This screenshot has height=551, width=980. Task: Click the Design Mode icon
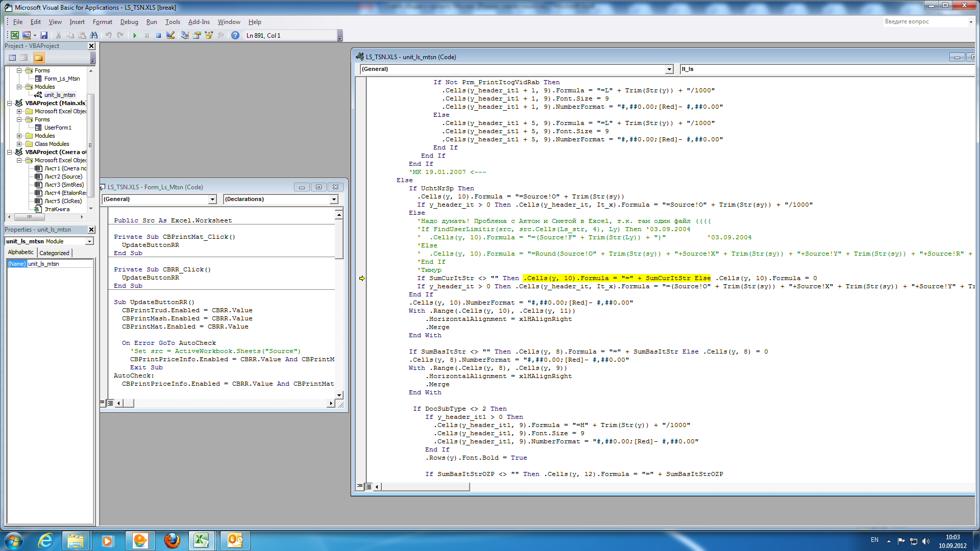(170, 35)
